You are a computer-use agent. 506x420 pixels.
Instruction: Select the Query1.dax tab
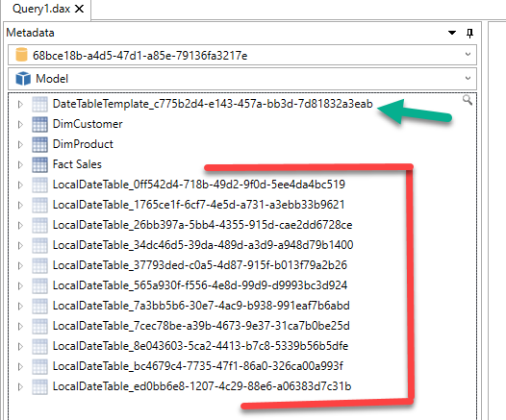click(x=41, y=9)
